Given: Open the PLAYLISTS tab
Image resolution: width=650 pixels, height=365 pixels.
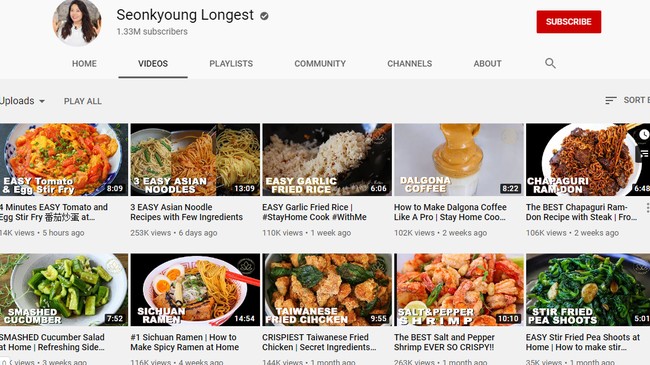Looking at the screenshot, I should [x=231, y=64].
